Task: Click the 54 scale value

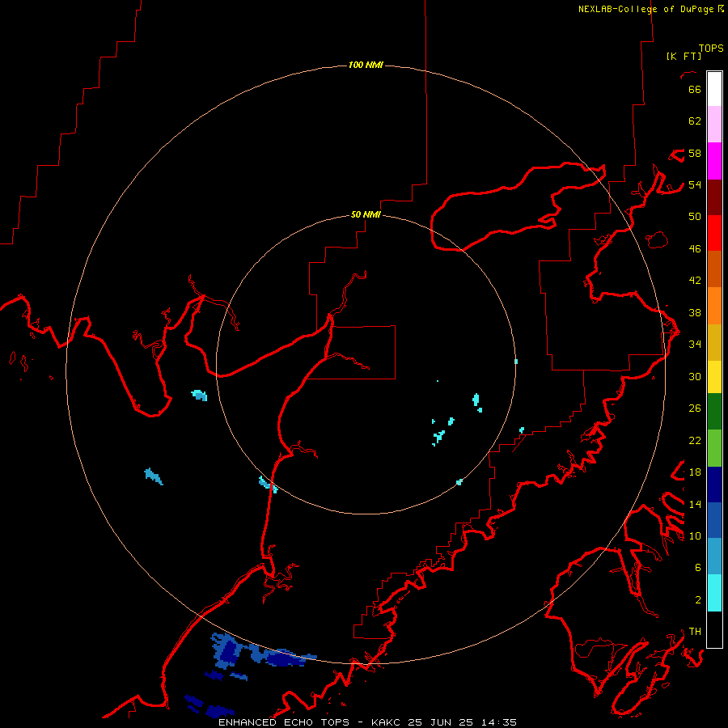Action: [695, 184]
